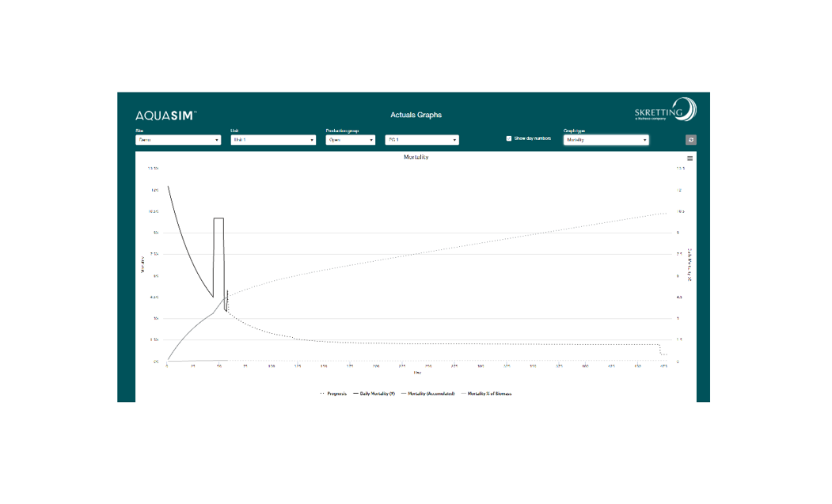
Task: Click the AquaSim logo
Action: tap(165, 116)
